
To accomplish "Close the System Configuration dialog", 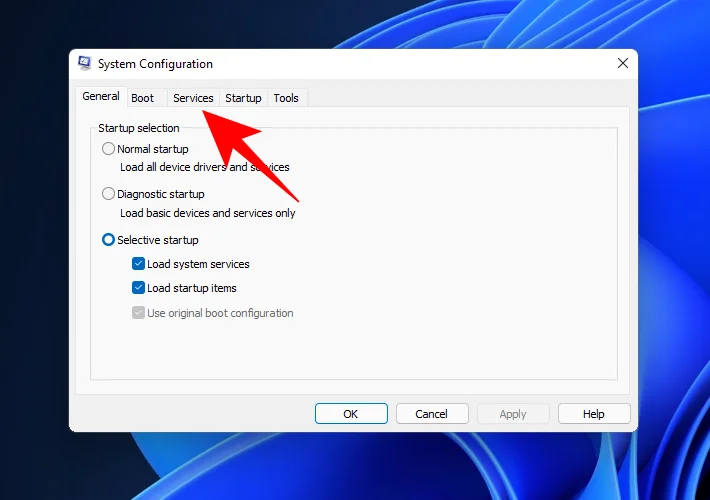I will [623, 63].
